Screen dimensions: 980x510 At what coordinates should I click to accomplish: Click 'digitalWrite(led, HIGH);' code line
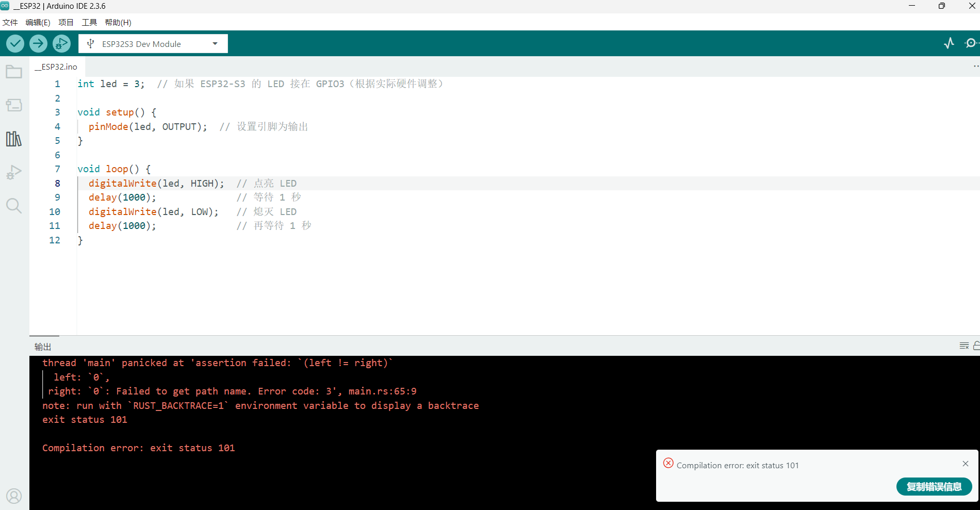click(156, 184)
